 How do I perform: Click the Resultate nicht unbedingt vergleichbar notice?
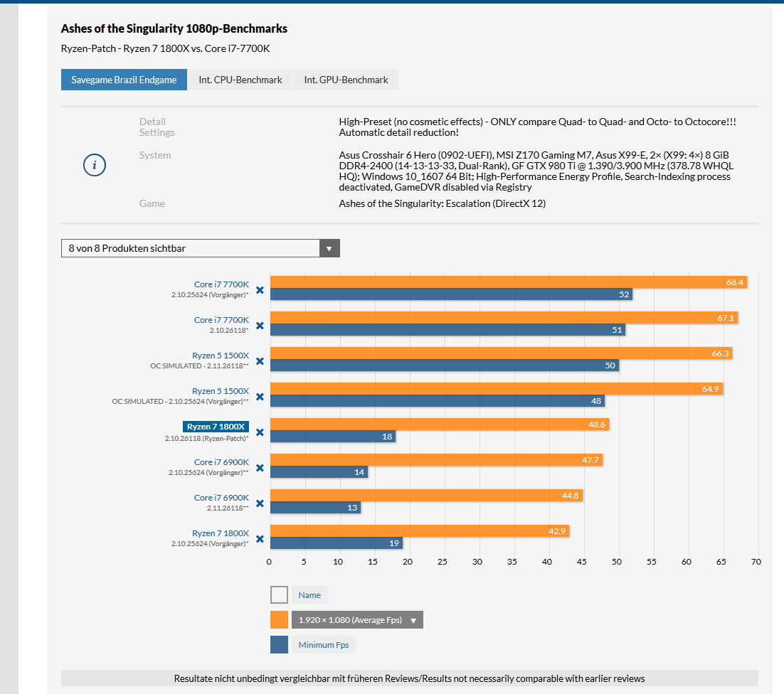click(410, 678)
